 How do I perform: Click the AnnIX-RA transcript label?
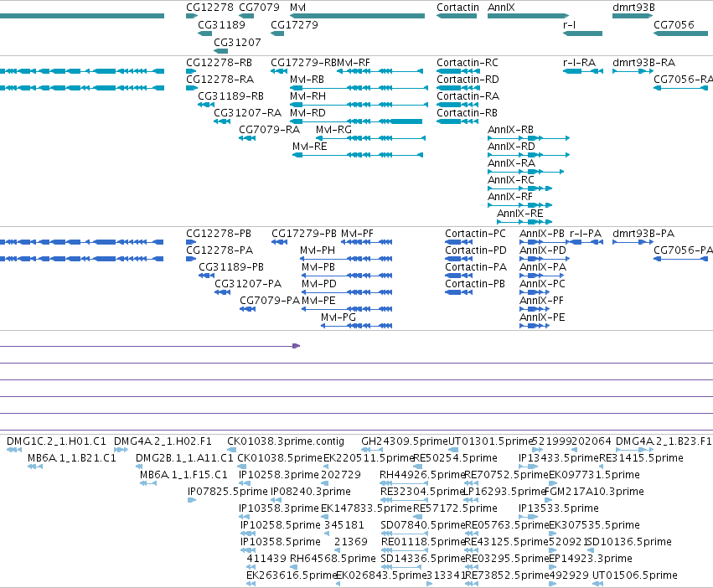512,163
